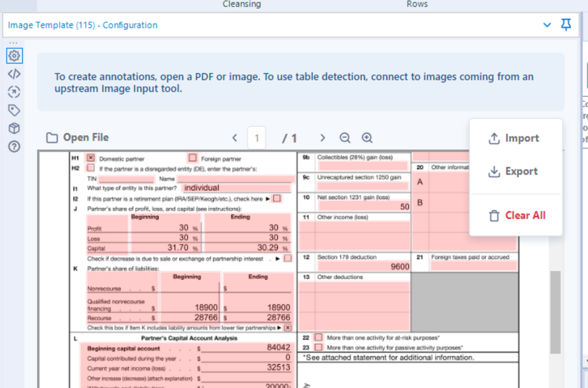Collapse the Image Template configuration dropdown
This screenshot has width=588, height=388.
pyautogui.click(x=547, y=25)
